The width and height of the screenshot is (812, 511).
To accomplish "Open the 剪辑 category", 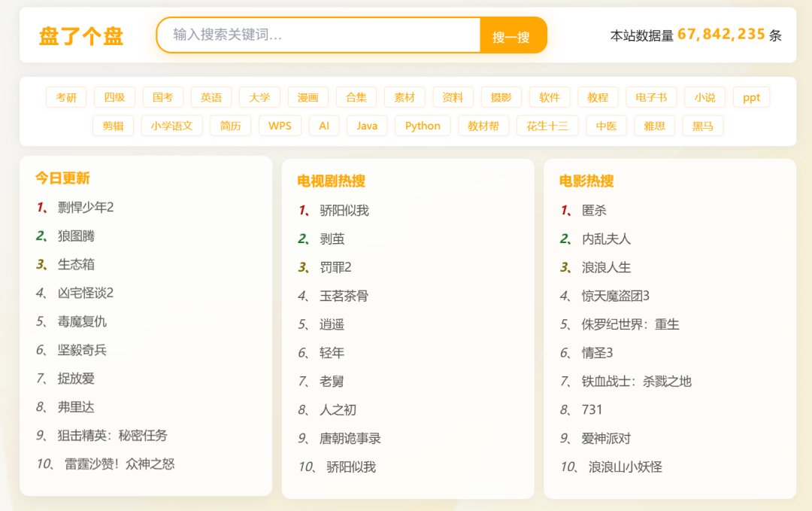I will pos(113,126).
